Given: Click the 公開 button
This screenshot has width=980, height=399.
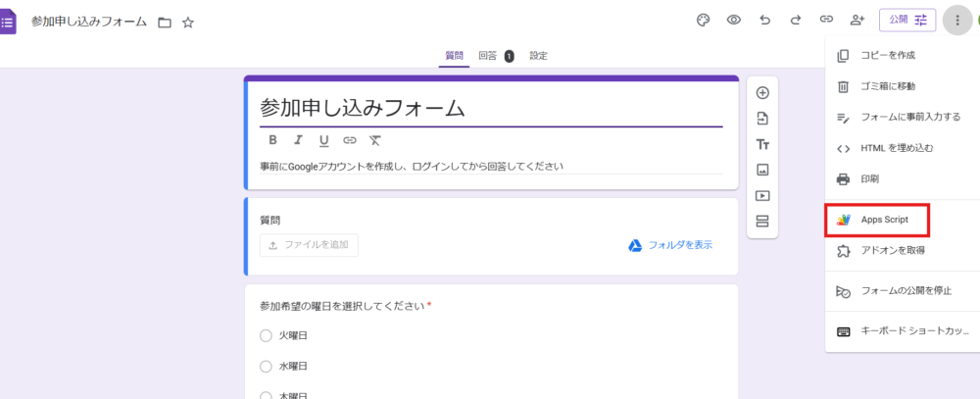Looking at the screenshot, I should (907, 20).
